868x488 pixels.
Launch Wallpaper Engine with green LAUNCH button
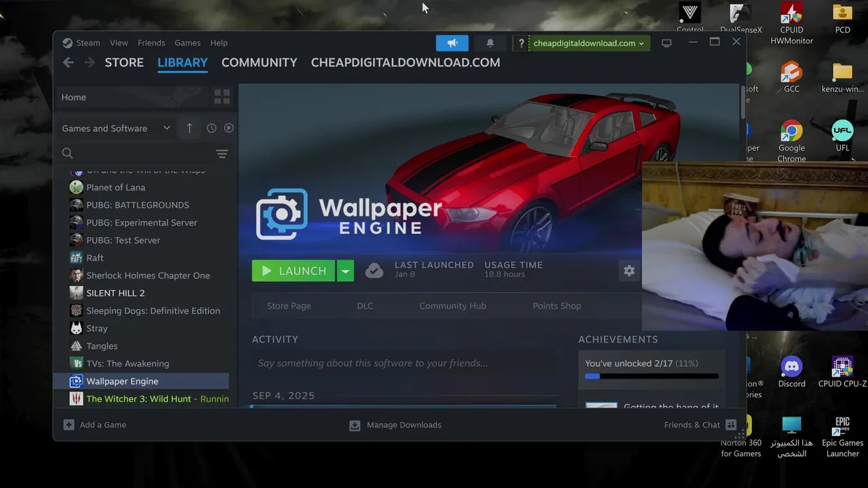pos(293,271)
